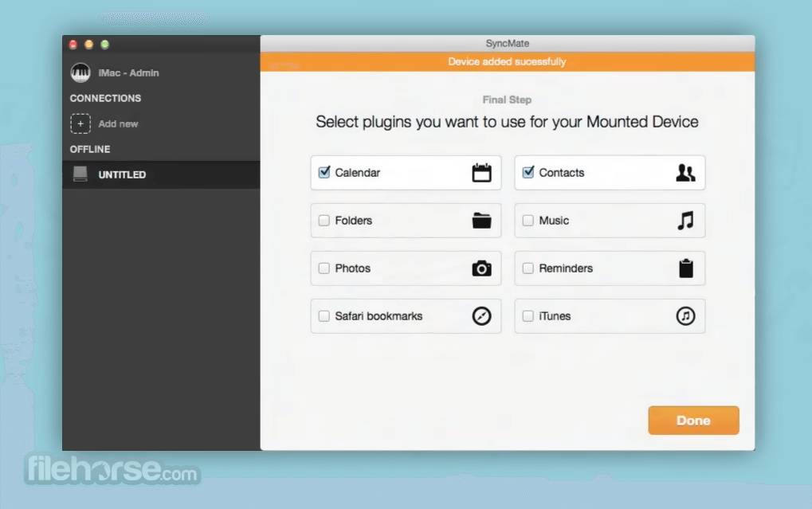The height and width of the screenshot is (509, 812).
Task: Check the Safari bookmarks checkbox
Action: point(324,316)
